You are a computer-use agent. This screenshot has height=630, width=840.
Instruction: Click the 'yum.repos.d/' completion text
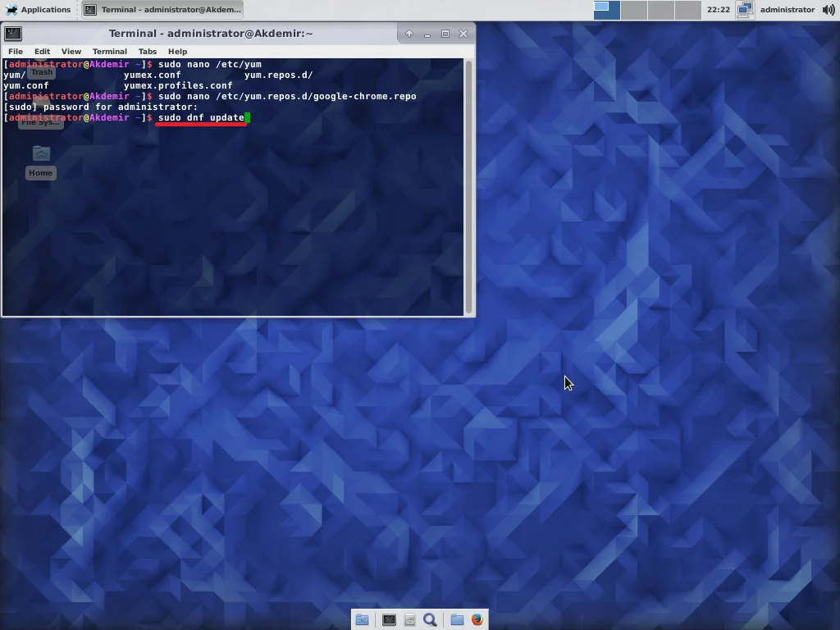click(279, 75)
